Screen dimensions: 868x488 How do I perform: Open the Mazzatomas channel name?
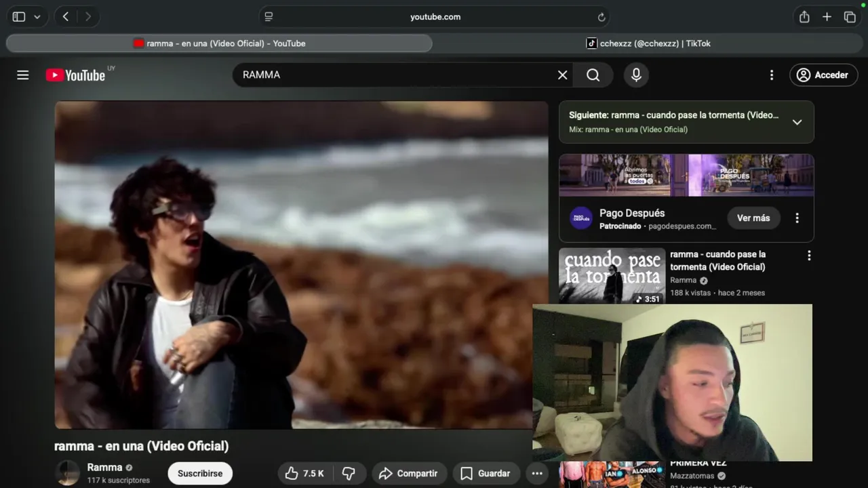[693, 476]
